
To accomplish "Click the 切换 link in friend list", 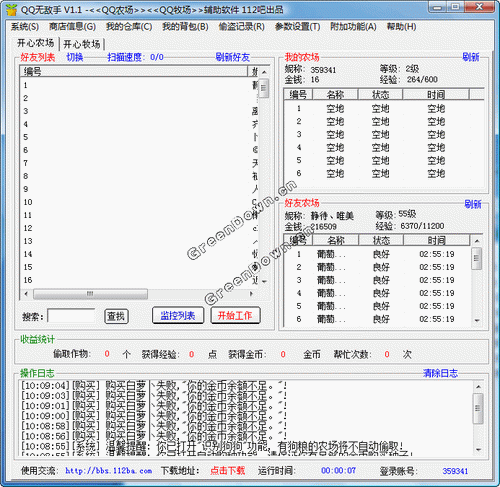I will 75,57.
